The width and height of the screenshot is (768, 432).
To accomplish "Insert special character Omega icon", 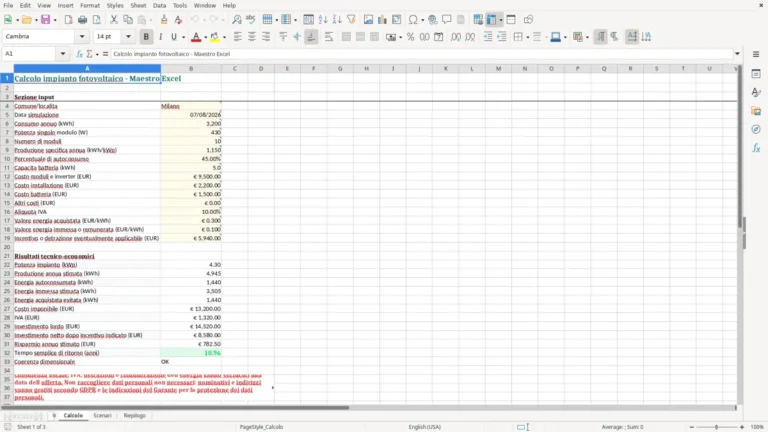I will click(x=413, y=20).
